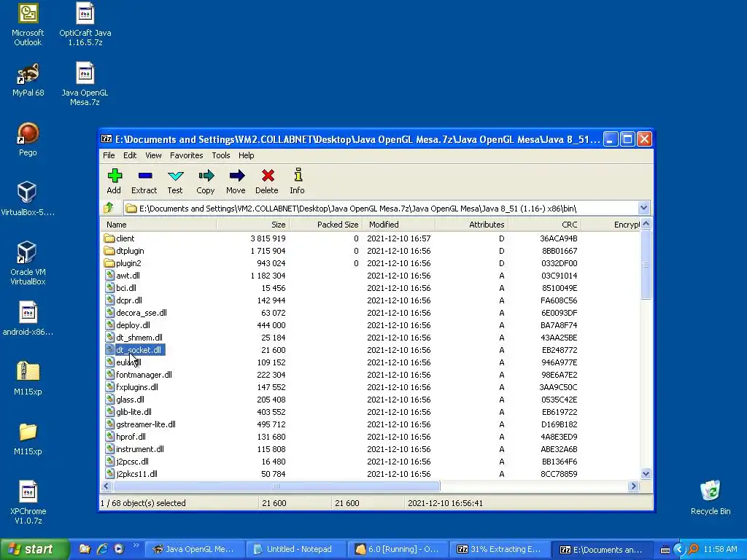Click the magnifier tray icon

pos(693,550)
